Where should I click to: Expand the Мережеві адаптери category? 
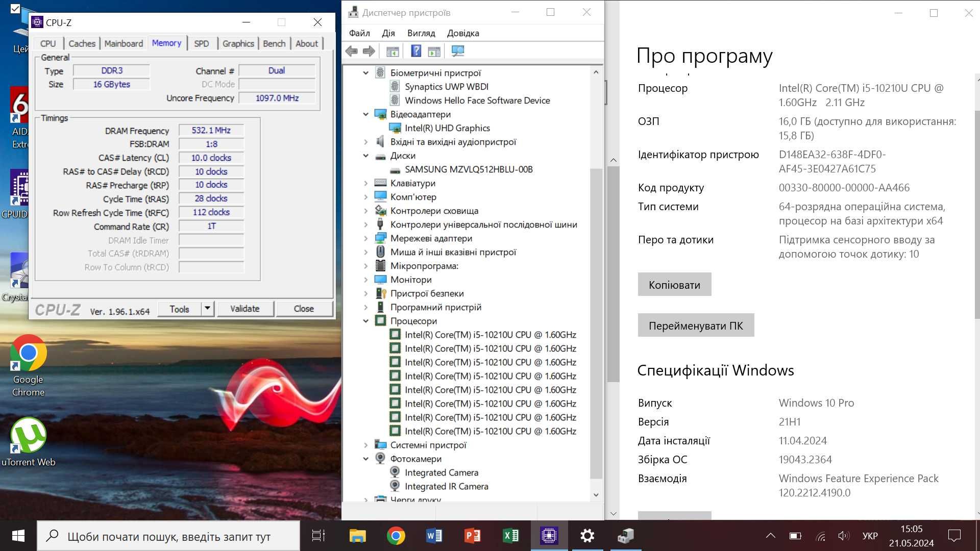365,238
